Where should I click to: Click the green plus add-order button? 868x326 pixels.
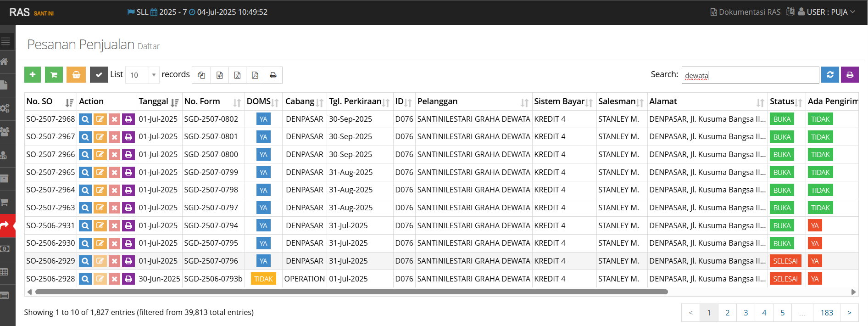(x=33, y=75)
